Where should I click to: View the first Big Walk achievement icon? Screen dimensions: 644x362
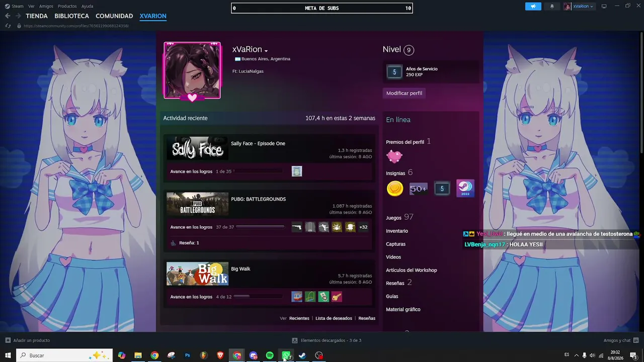click(297, 297)
